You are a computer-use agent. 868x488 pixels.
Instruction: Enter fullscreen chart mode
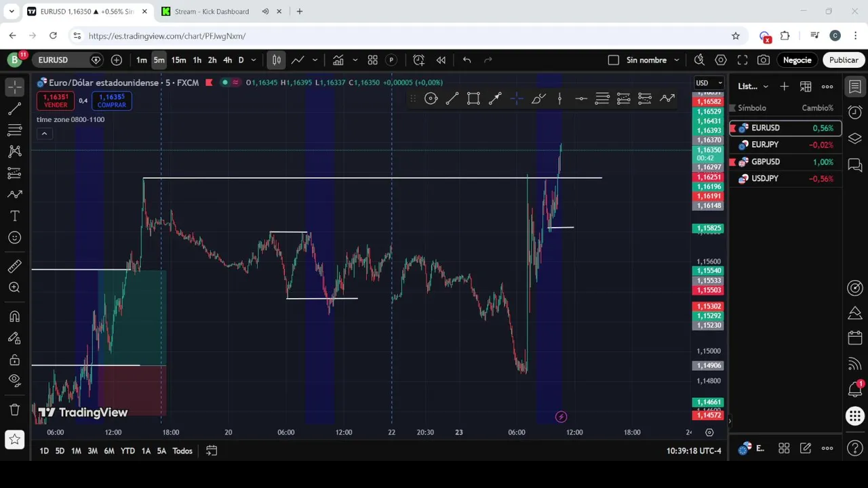pos(743,60)
